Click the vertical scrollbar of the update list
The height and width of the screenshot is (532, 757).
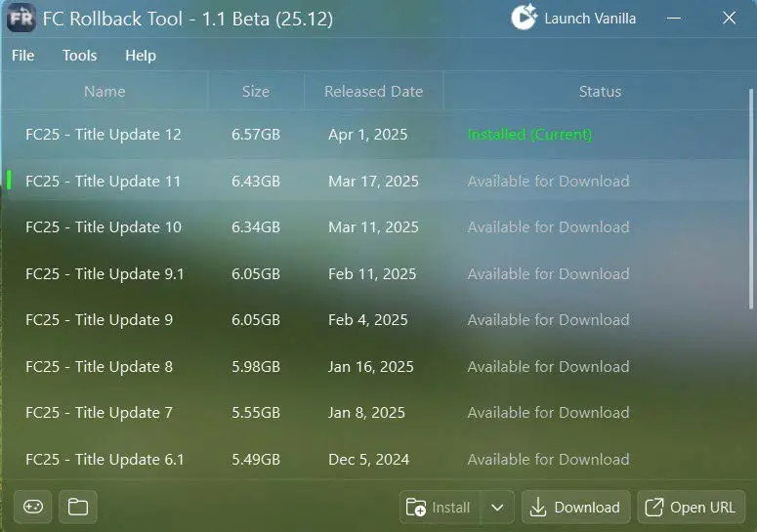point(751,199)
